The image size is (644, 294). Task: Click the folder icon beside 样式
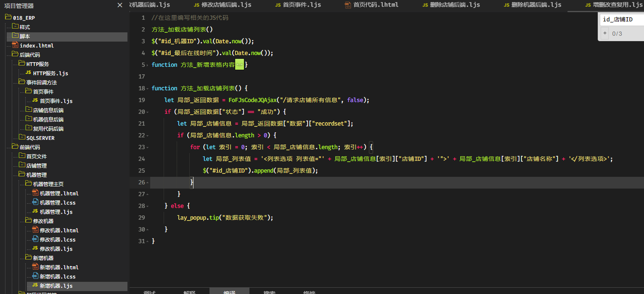[x=15, y=26]
